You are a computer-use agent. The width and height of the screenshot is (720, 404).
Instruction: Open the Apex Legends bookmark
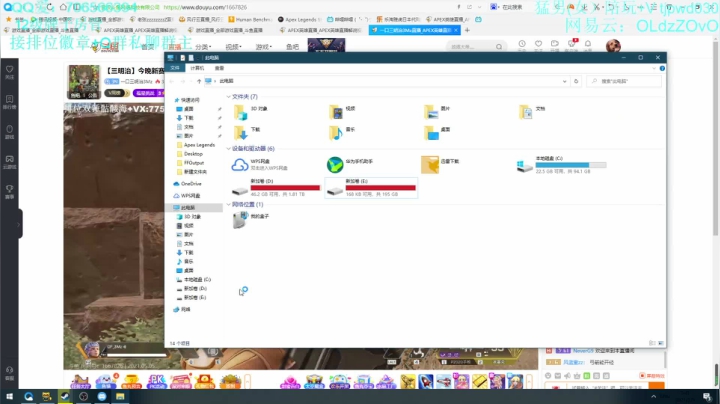click(x=297, y=19)
